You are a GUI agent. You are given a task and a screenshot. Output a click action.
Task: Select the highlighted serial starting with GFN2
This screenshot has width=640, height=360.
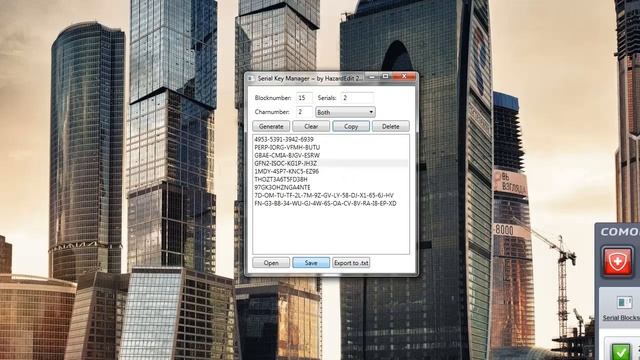click(x=331, y=163)
